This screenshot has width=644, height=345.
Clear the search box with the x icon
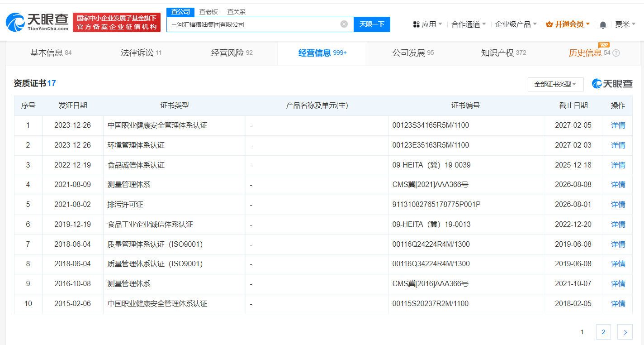point(344,24)
